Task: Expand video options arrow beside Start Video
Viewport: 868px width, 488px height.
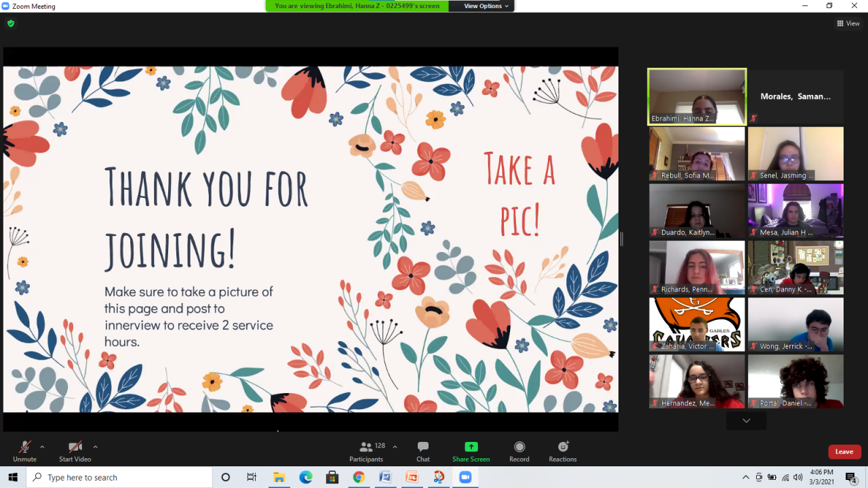Action: [95, 447]
